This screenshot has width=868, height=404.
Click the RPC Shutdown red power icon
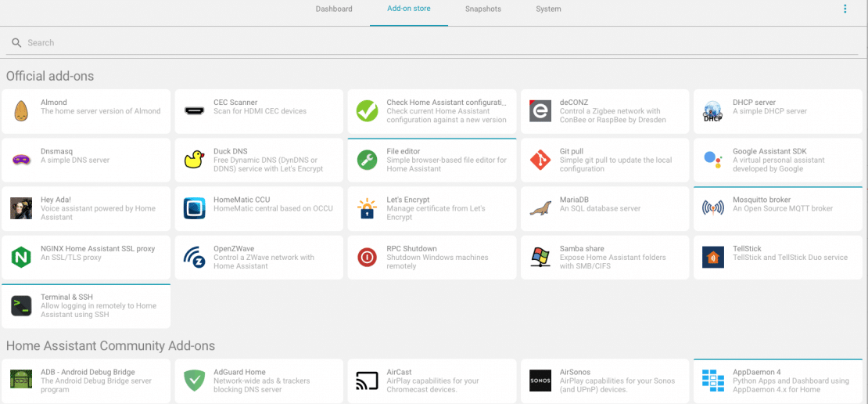(367, 257)
